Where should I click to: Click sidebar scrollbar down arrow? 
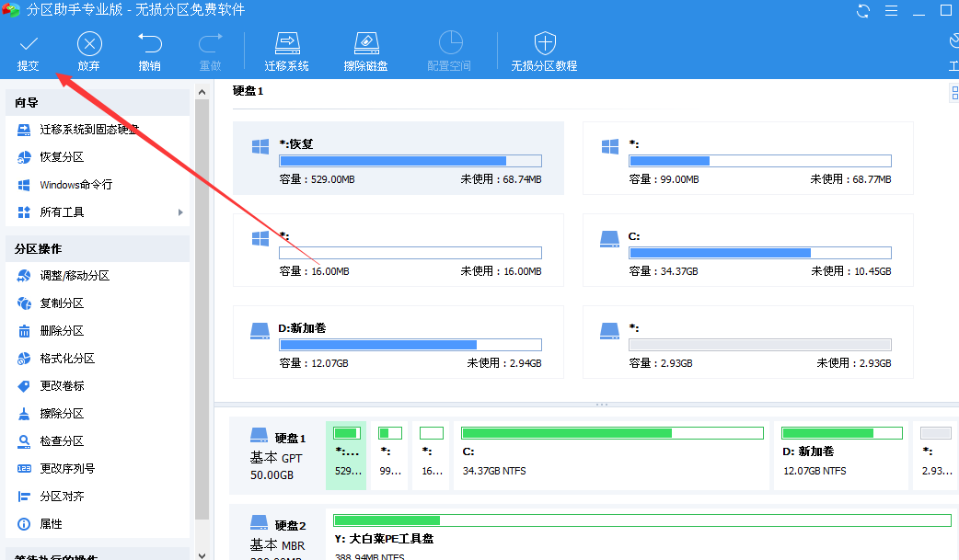tap(202, 554)
